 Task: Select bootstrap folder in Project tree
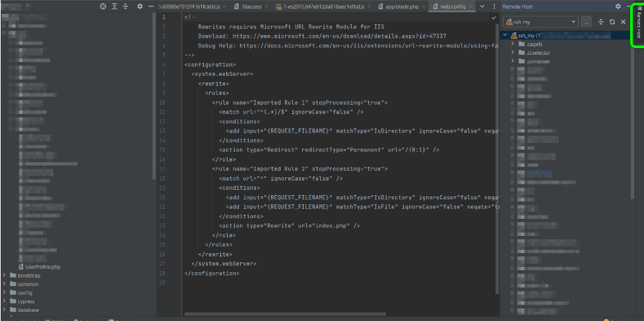point(29,276)
